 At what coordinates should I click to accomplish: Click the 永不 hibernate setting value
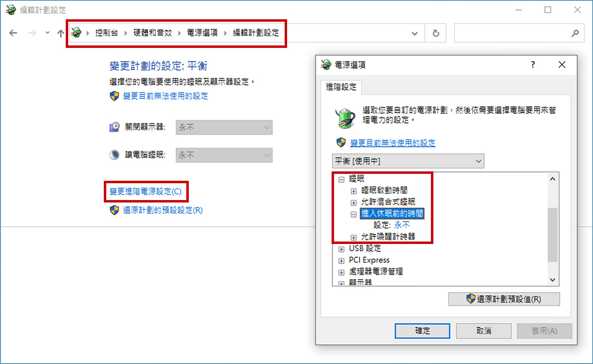402,225
